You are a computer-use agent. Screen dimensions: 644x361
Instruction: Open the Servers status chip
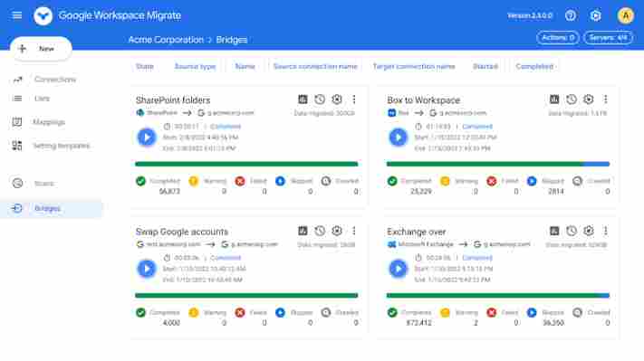pos(609,38)
